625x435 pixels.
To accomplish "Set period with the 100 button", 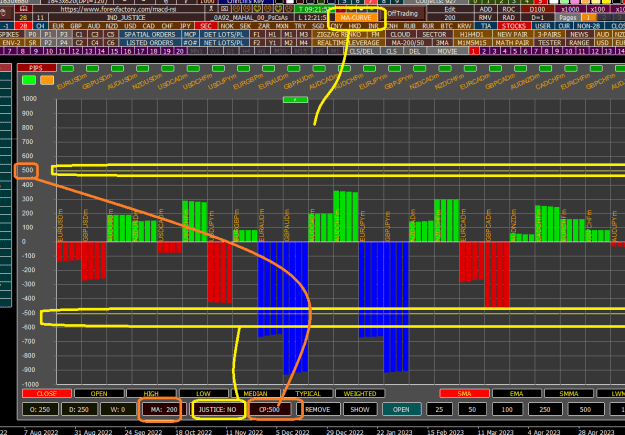I will [x=507, y=409].
